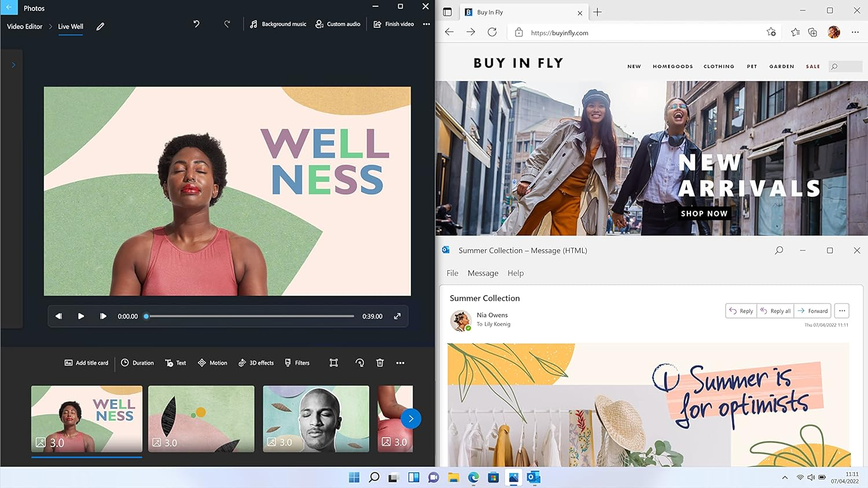Click Add title card
The height and width of the screenshot is (488, 868).
86,363
